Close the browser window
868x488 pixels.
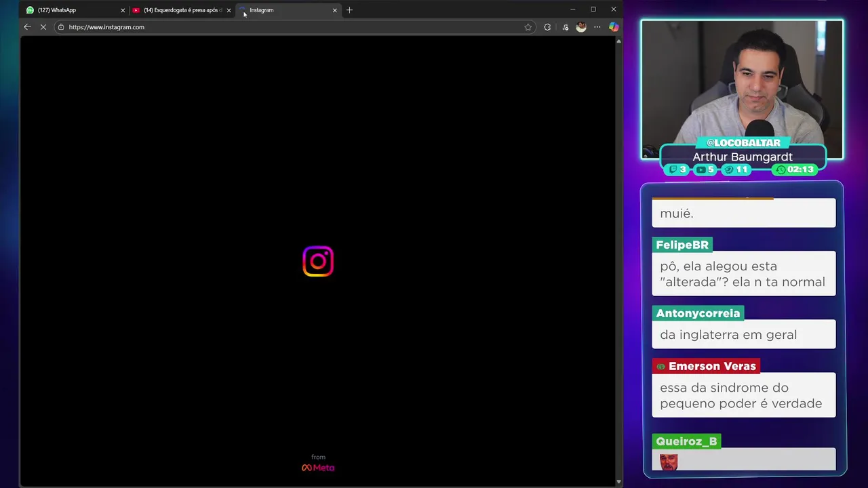point(613,9)
